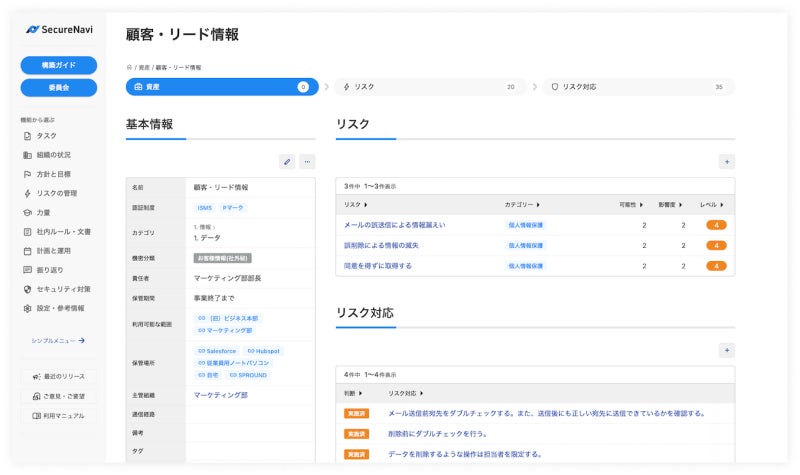800x475 pixels.
Task: Open the three-dot more menu in 基本情報
Action: 307,162
